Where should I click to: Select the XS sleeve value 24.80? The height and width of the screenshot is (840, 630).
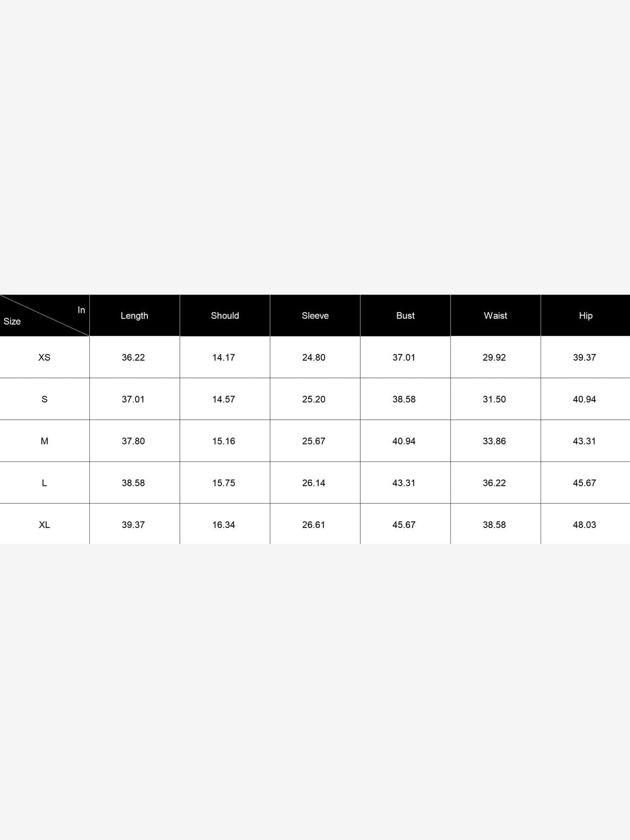(314, 357)
